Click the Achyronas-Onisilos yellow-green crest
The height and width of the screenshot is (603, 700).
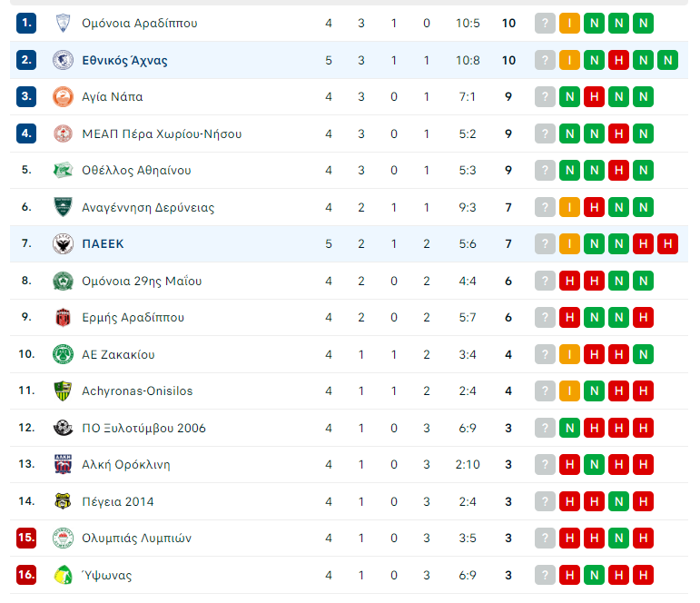click(x=63, y=390)
